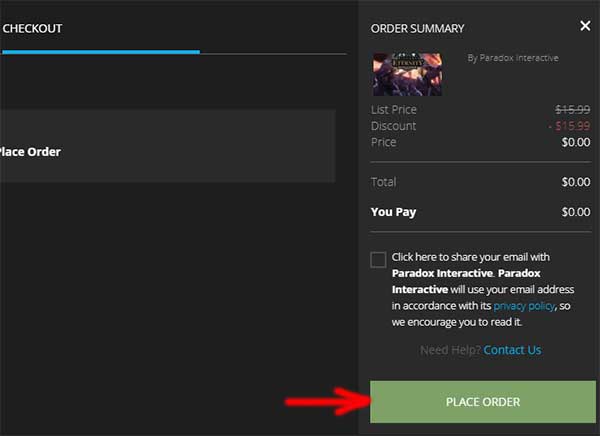The width and height of the screenshot is (600, 436).
Task: Click the ORDER SUMMARY heading
Action: tap(417, 29)
